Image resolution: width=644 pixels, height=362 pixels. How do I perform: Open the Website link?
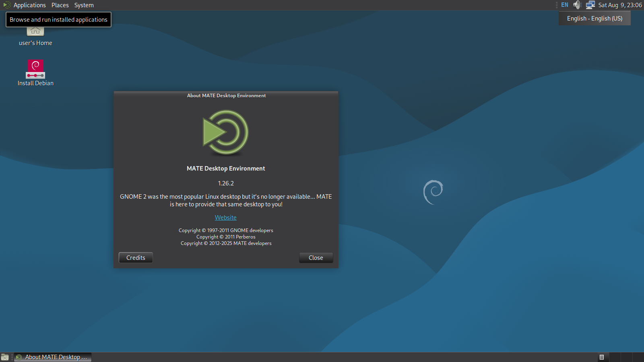(225, 218)
